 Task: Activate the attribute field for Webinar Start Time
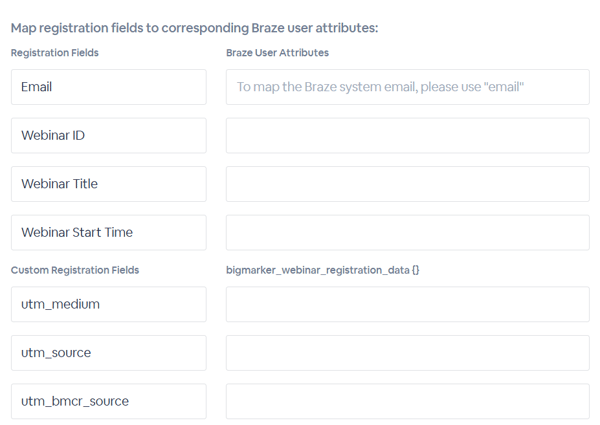coord(407,233)
